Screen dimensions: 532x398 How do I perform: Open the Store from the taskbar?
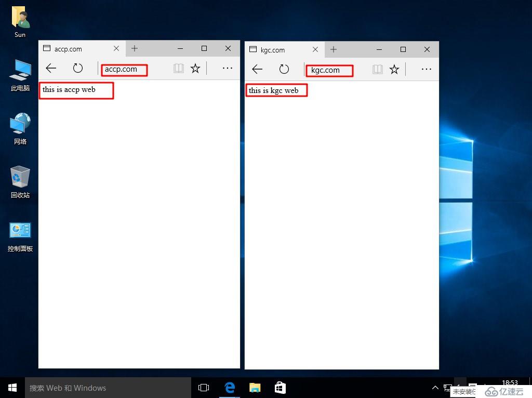pyautogui.click(x=280, y=388)
